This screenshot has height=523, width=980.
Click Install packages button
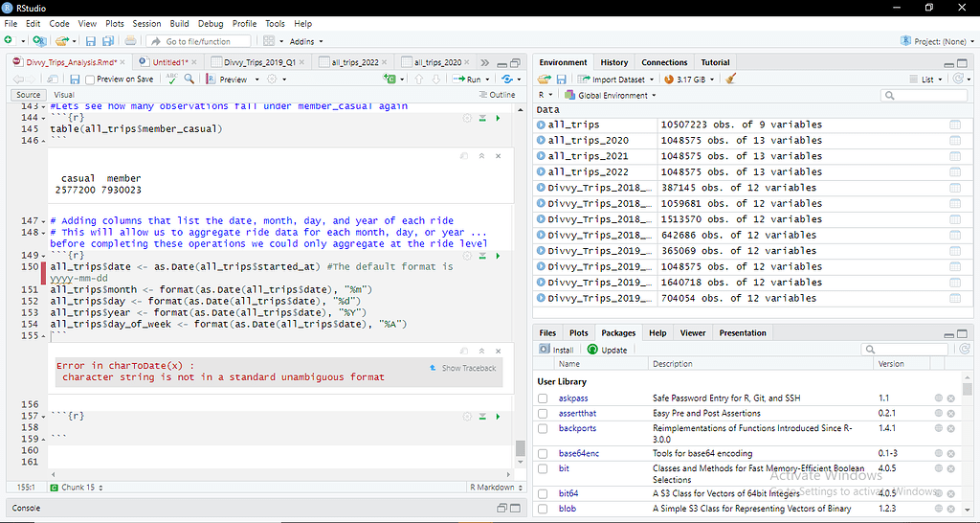point(557,350)
